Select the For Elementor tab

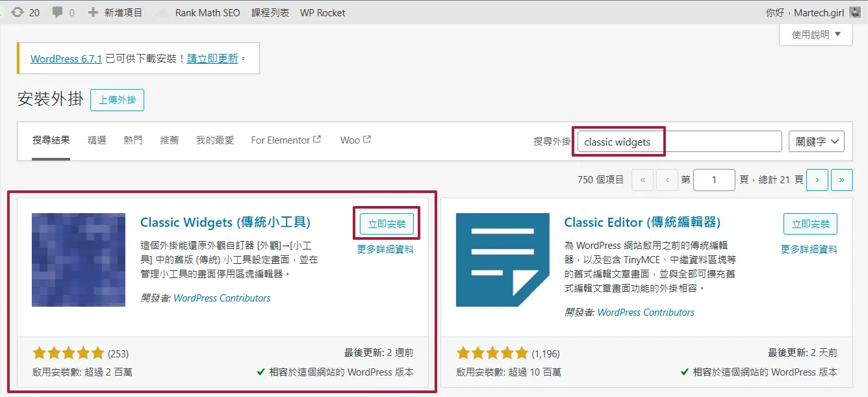(286, 140)
